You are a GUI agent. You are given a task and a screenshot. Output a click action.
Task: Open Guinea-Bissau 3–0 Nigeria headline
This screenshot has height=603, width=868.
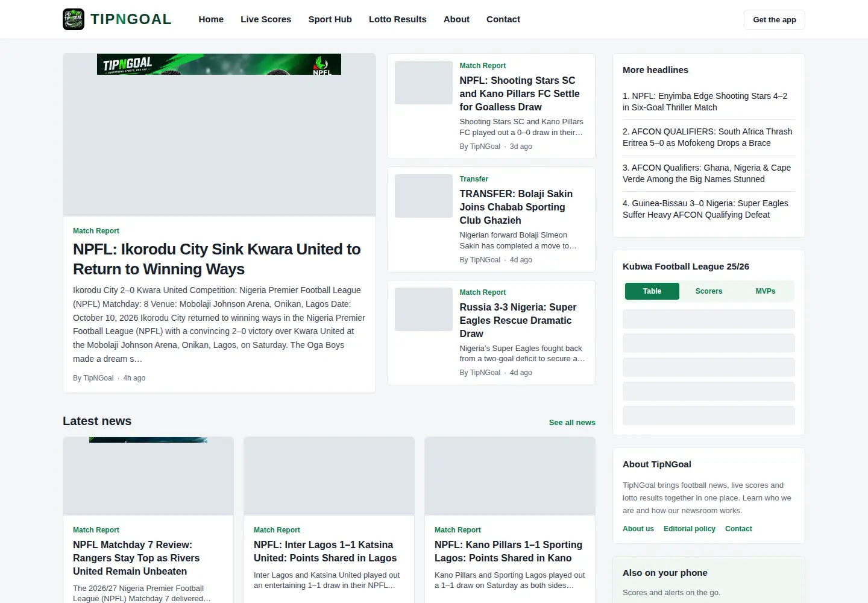[705, 209]
